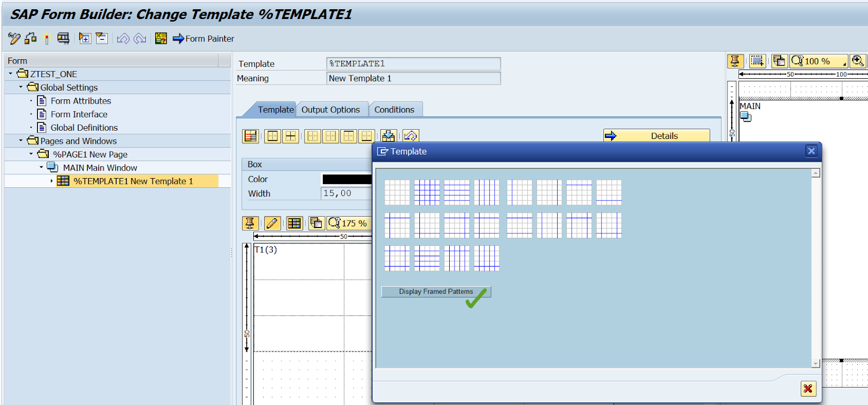Click the Check form hierarchy icon
This screenshot has height=405, width=868.
point(30,39)
